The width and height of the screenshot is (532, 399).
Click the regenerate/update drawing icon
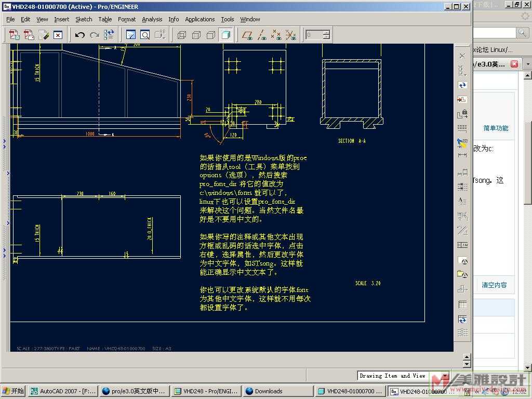click(109, 35)
